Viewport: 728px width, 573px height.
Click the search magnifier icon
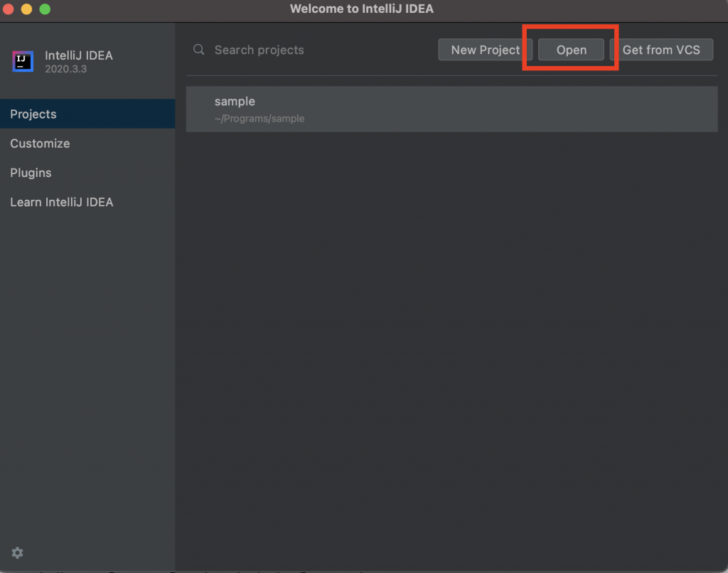coord(199,50)
